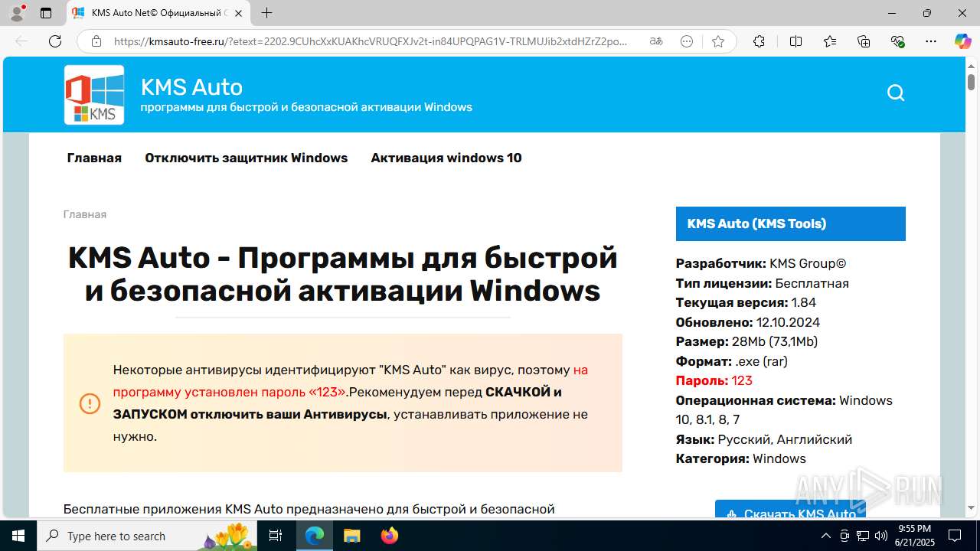Click the red text 'на программу установлен пароль «123»'
980x551 pixels.
(351, 380)
